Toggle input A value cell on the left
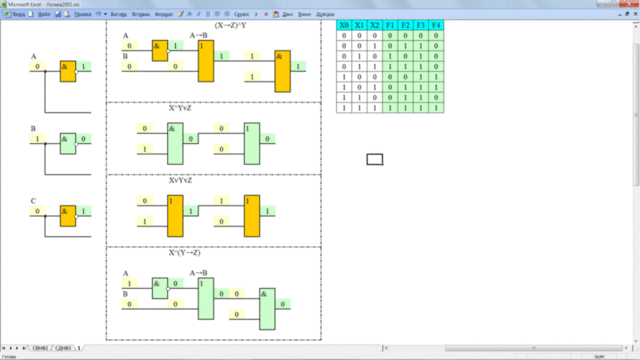Image resolution: width=640 pixels, height=360 pixels. tap(37, 67)
